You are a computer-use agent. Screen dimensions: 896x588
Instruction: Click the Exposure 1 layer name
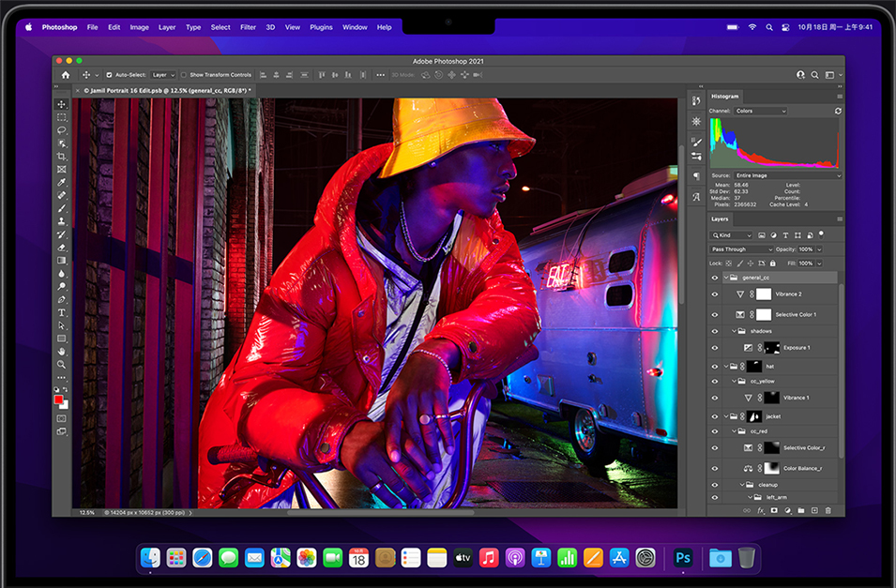799,347
